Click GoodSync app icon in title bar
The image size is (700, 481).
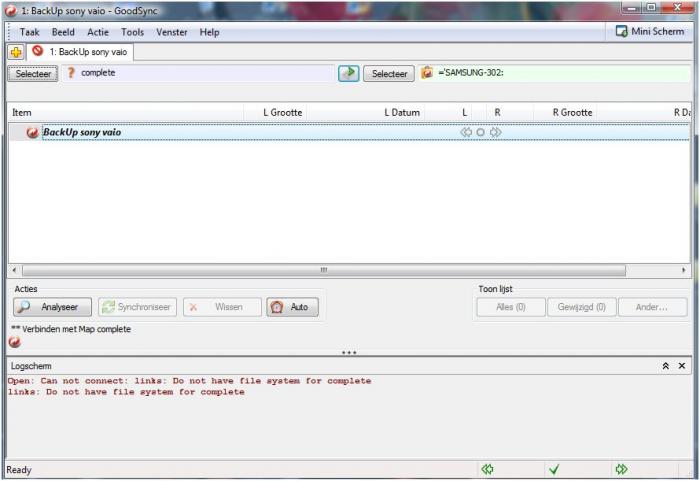(10, 10)
